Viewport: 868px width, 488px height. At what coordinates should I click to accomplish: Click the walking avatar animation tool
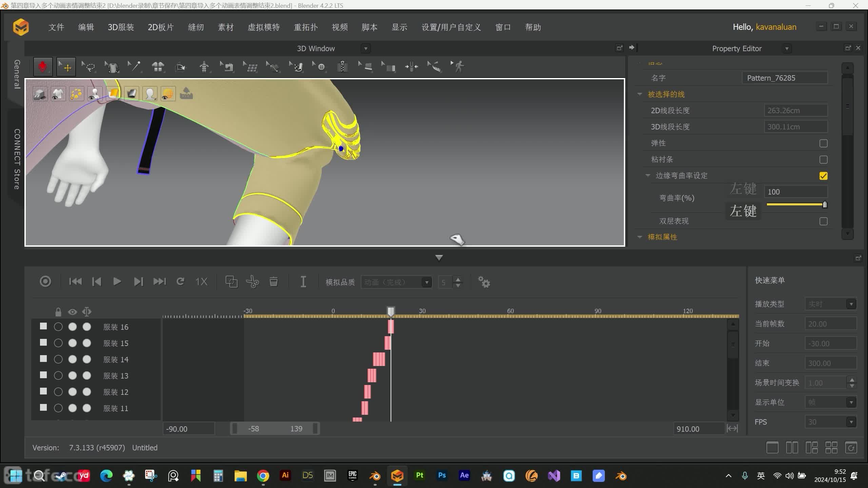(458, 66)
